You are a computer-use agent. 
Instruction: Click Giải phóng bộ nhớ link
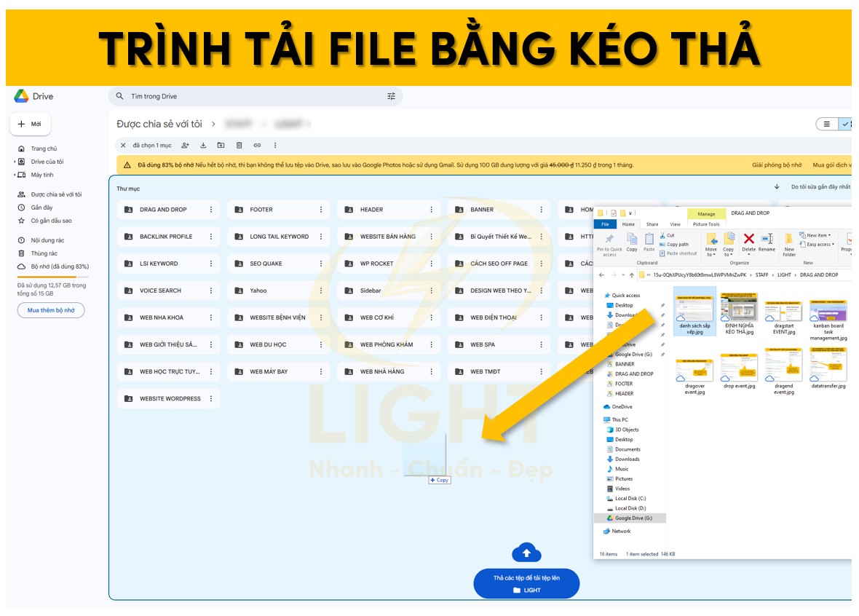(x=777, y=165)
